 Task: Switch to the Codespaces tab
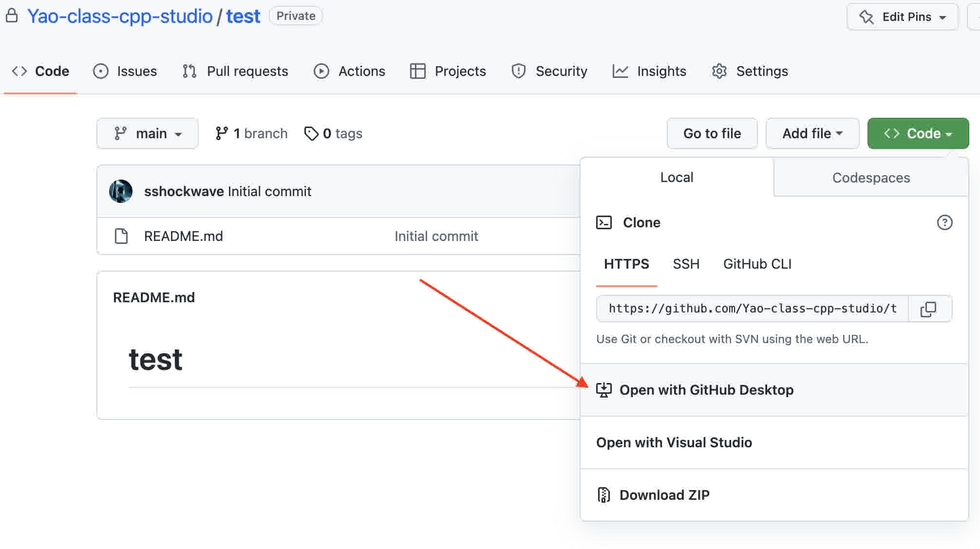(871, 178)
